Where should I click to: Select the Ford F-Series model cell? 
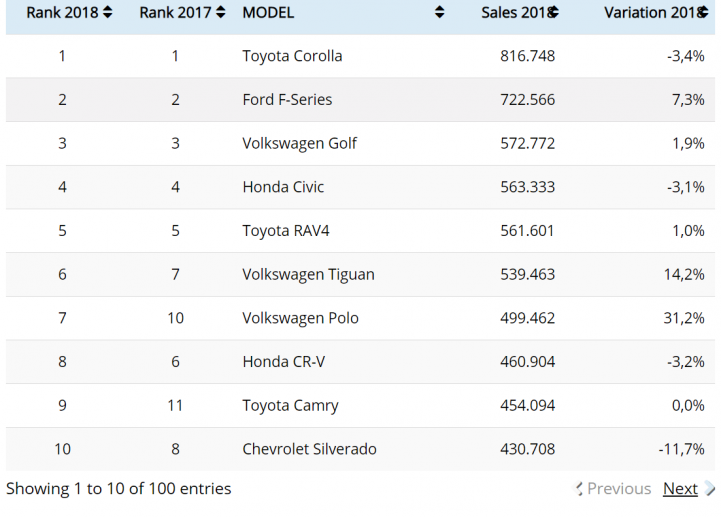tap(287, 99)
